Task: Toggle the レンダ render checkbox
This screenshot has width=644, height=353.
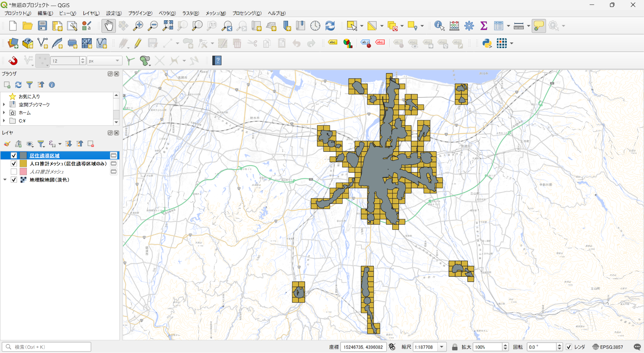Action: pyautogui.click(x=569, y=347)
